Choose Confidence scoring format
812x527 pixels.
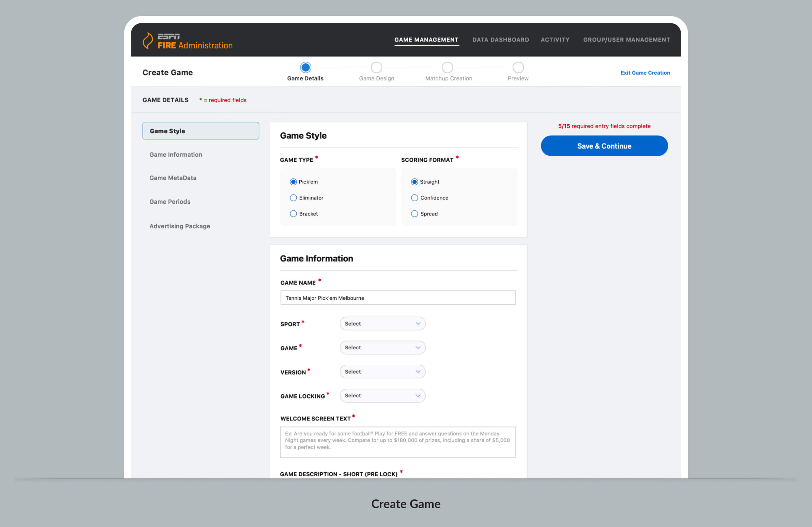point(414,198)
